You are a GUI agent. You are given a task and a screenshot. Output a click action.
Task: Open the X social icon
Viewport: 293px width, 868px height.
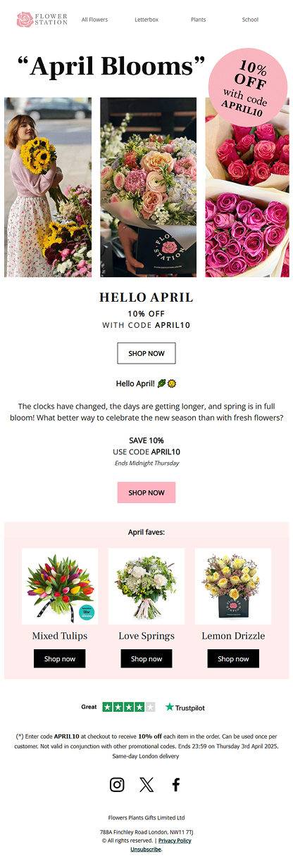point(146,784)
